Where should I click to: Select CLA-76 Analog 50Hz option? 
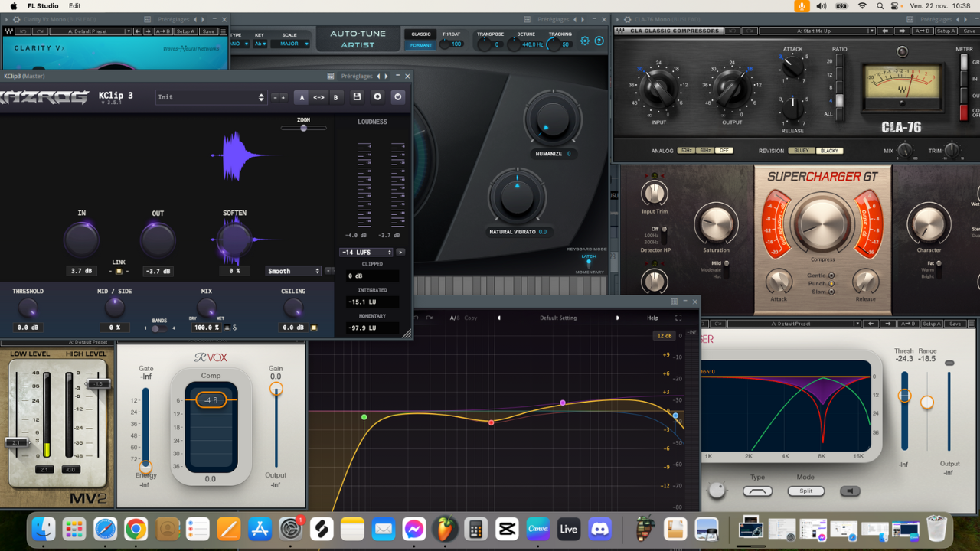(687, 151)
